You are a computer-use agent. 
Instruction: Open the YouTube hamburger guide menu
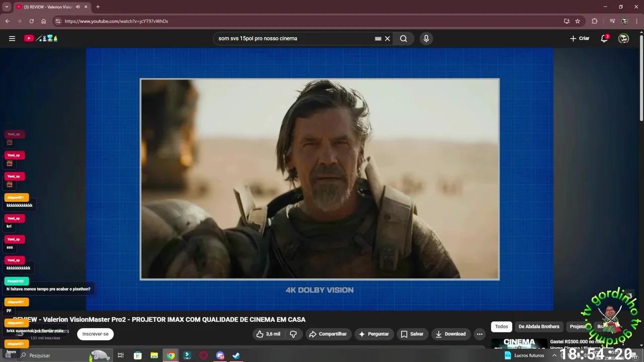pyautogui.click(x=12, y=38)
